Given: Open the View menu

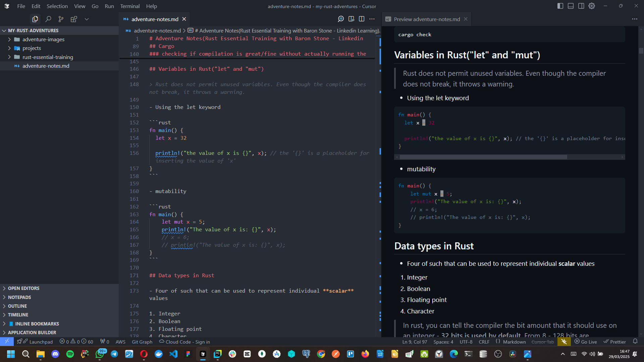Looking at the screenshot, I should pyautogui.click(x=79, y=6).
